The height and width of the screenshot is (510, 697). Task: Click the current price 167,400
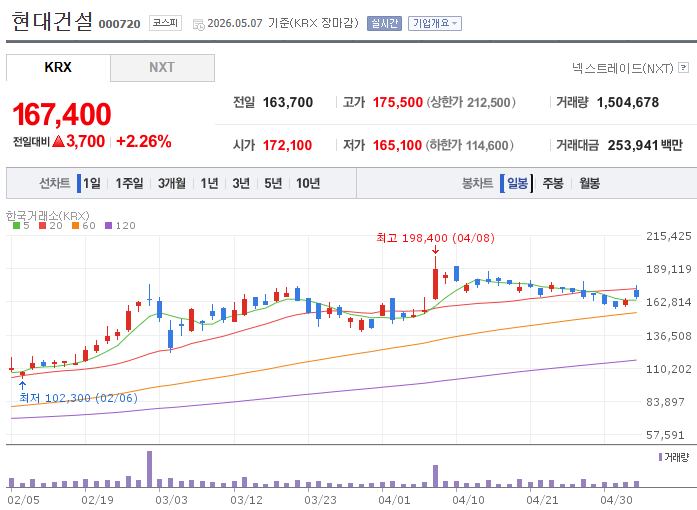62,114
